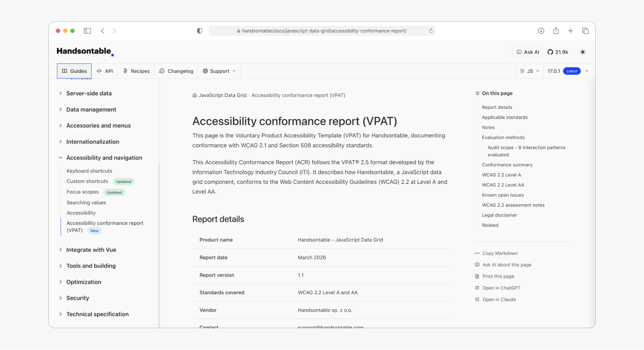
Task: Expand the Optimization section
Action: [84, 282]
